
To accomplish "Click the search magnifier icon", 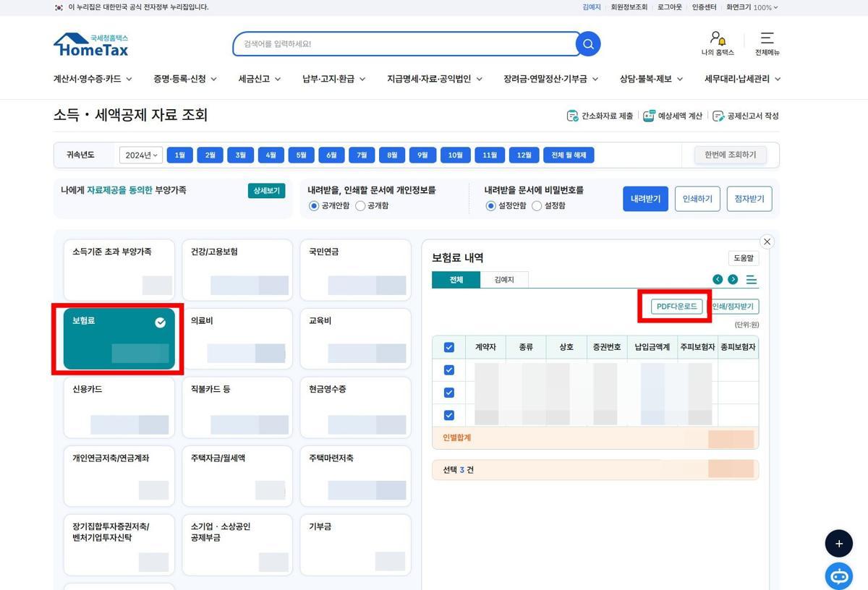I will [x=588, y=44].
